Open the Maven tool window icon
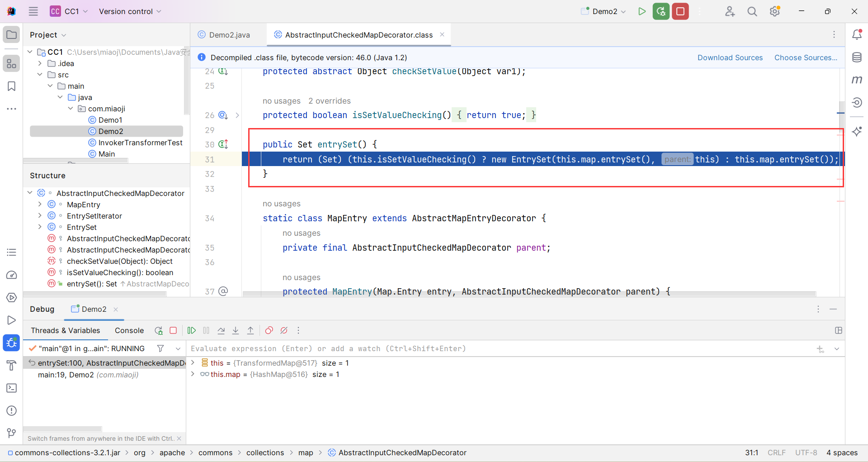Screen dimensions: 868x462 point(857,80)
